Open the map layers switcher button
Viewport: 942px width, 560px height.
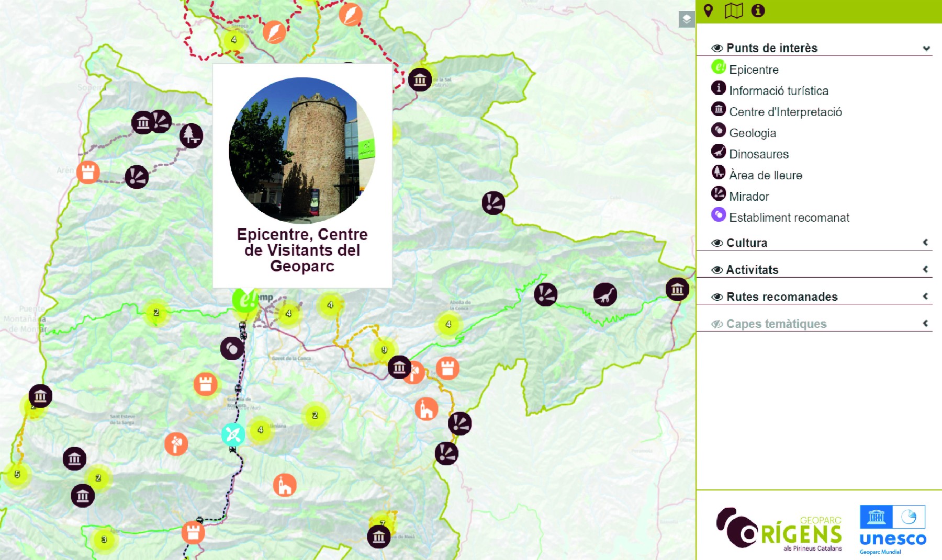tap(686, 19)
